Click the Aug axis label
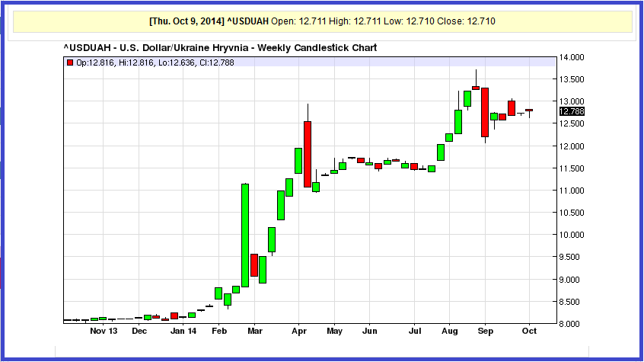This screenshot has height=362, width=644. tap(450, 332)
